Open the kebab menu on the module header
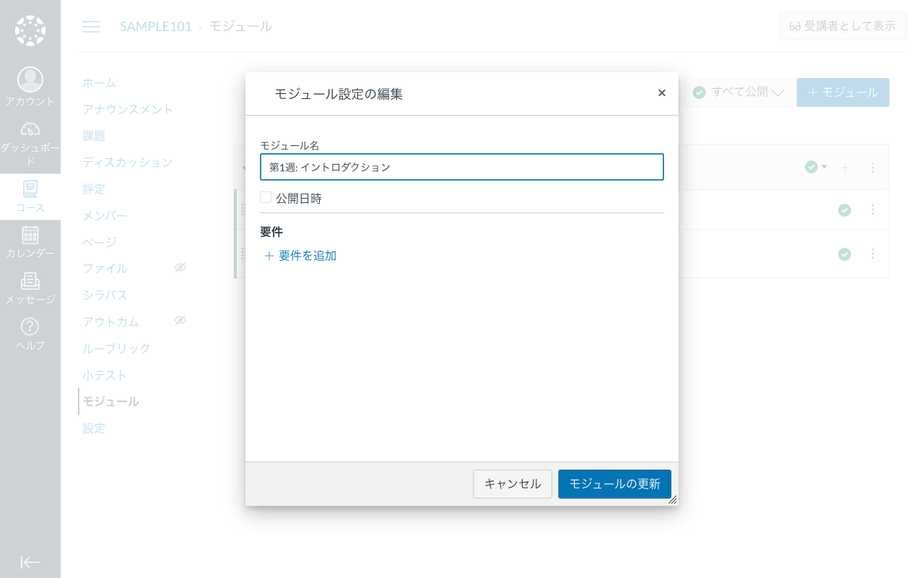This screenshot has height=578, width=924. click(x=872, y=167)
